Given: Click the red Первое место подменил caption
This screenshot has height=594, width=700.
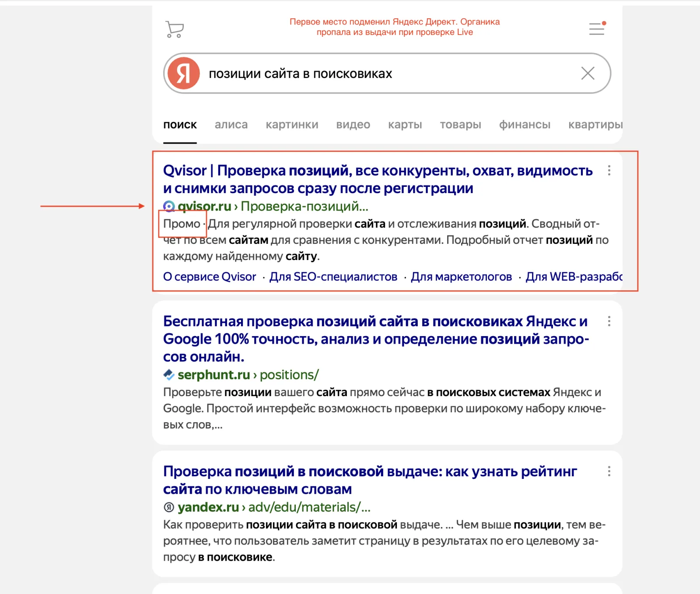Looking at the screenshot, I should point(395,27).
